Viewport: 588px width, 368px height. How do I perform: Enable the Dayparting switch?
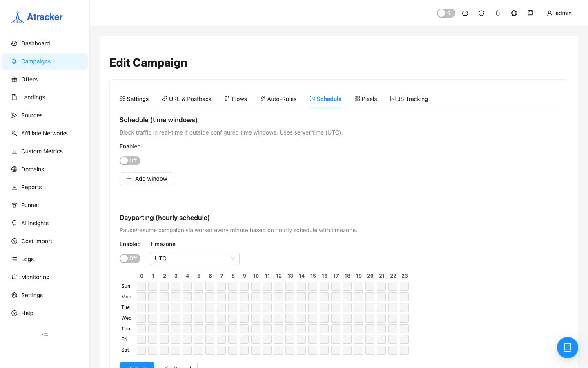tap(130, 258)
